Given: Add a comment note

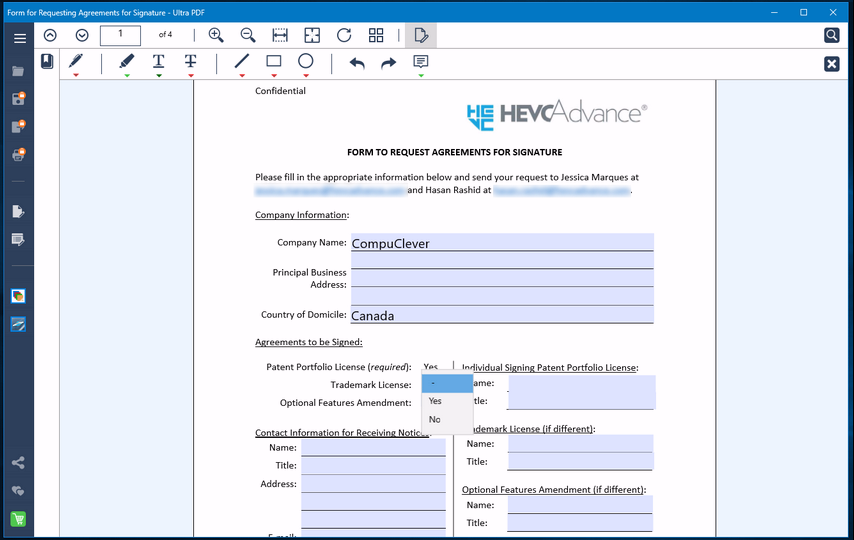Looking at the screenshot, I should (x=420, y=62).
